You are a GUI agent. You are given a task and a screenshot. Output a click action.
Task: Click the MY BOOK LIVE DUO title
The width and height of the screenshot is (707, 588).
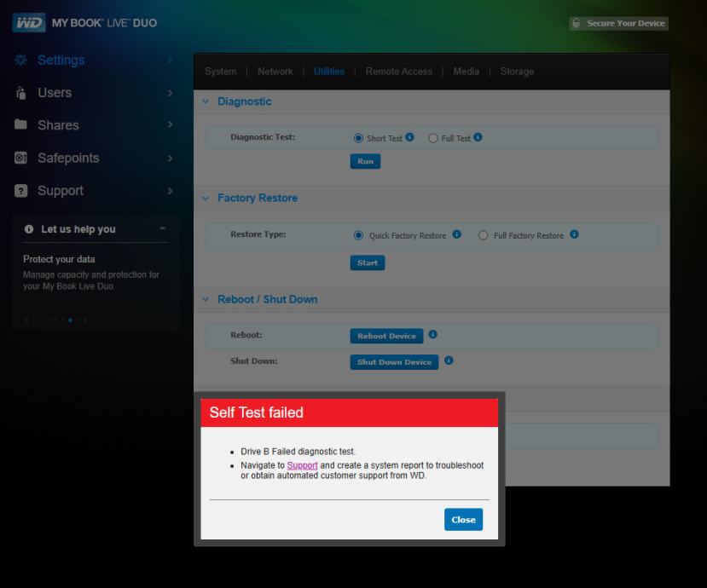pos(104,23)
